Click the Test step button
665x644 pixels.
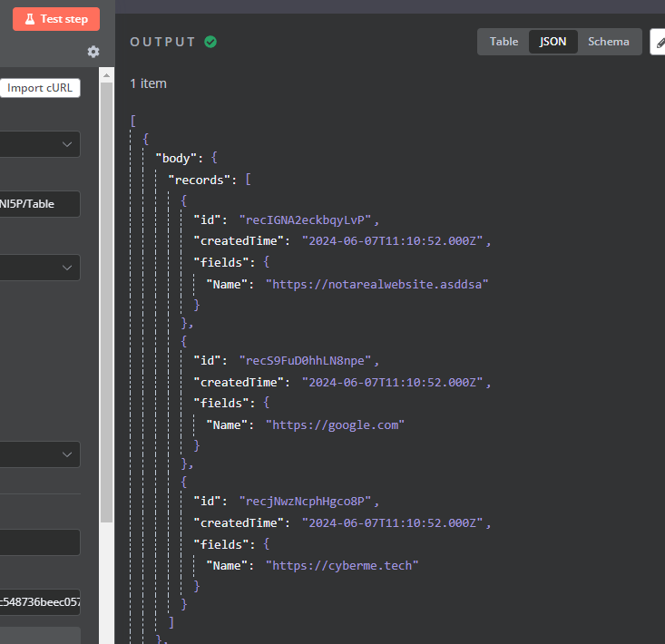click(55, 19)
